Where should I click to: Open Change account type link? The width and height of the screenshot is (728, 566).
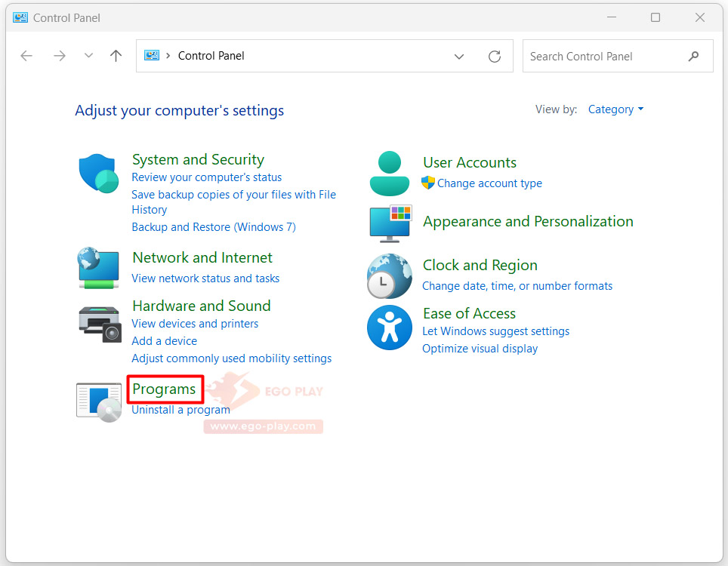(x=489, y=183)
